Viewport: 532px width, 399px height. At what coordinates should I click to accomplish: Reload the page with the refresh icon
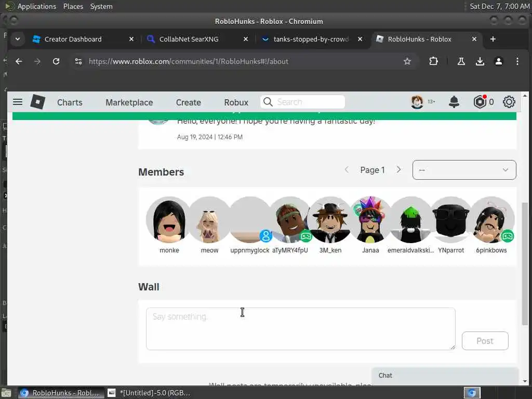click(x=56, y=61)
